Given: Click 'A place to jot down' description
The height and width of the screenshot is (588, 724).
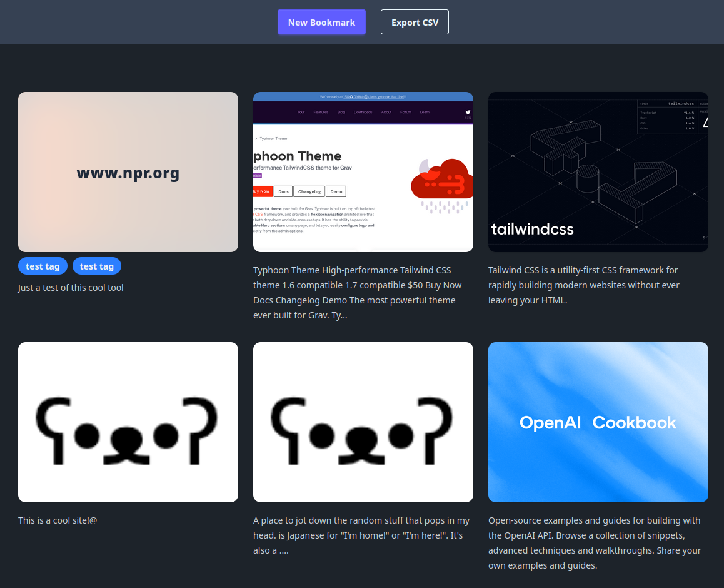Looking at the screenshot, I should pos(363,535).
